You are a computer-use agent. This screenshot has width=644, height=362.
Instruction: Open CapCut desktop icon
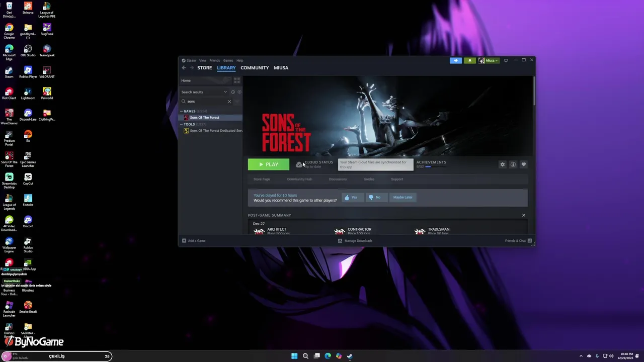click(x=28, y=179)
